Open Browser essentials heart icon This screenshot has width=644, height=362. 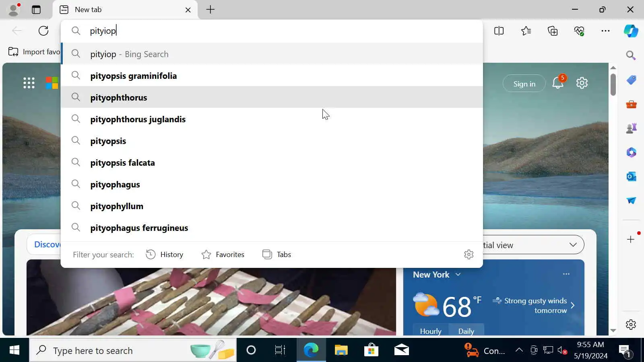[579, 31]
